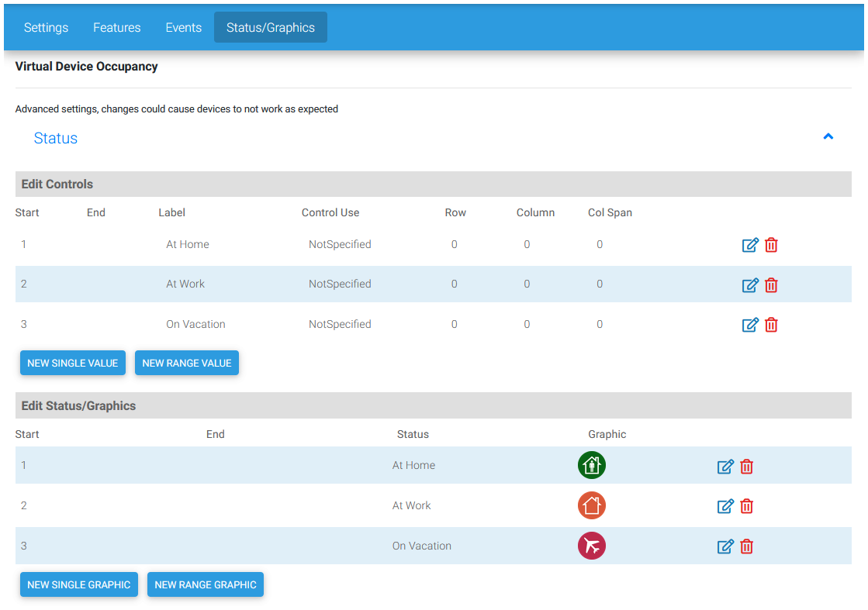868x610 pixels.
Task: Open the Settings tab
Action: coord(46,28)
